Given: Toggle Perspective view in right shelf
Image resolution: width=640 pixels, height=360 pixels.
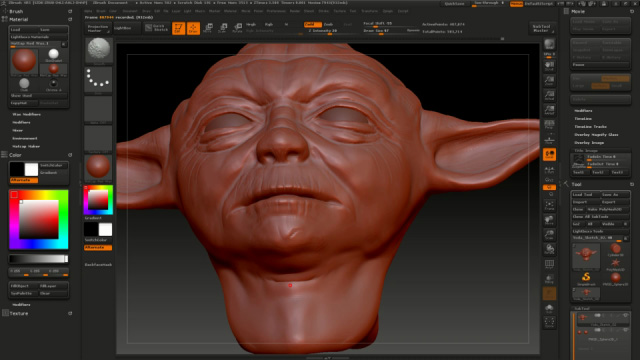Looking at the screenshot, I should click(x=549, y=125).
